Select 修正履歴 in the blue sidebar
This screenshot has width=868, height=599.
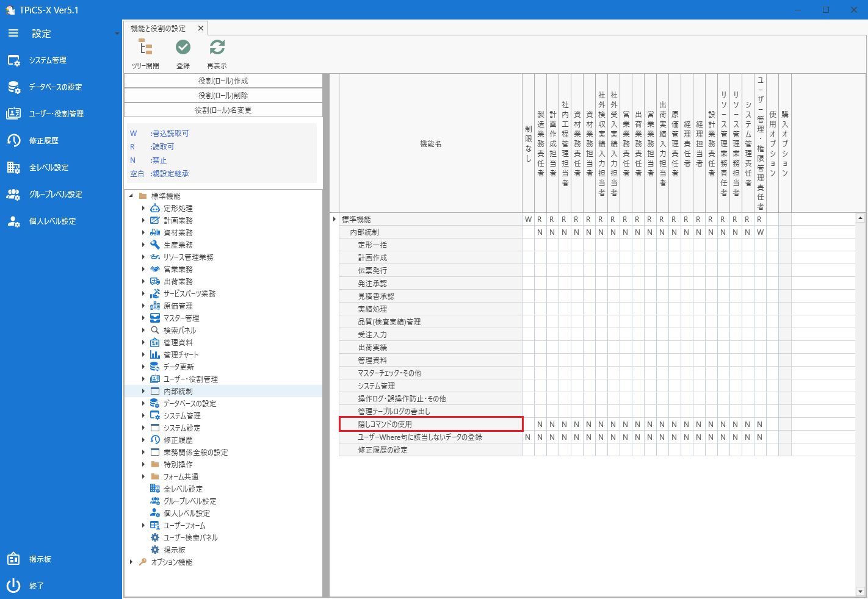click(x=43, y=141)
